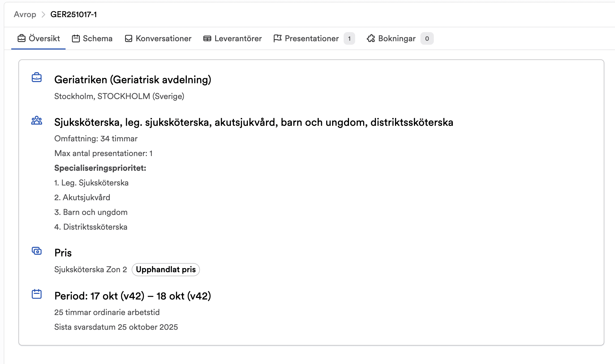The image size is (615, 364).
Task: Open the Leverantörer tab
Action: coord(233,39)
